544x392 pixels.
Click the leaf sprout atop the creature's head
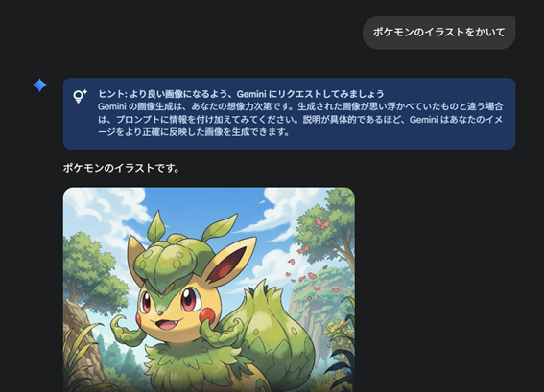(156, 226)
